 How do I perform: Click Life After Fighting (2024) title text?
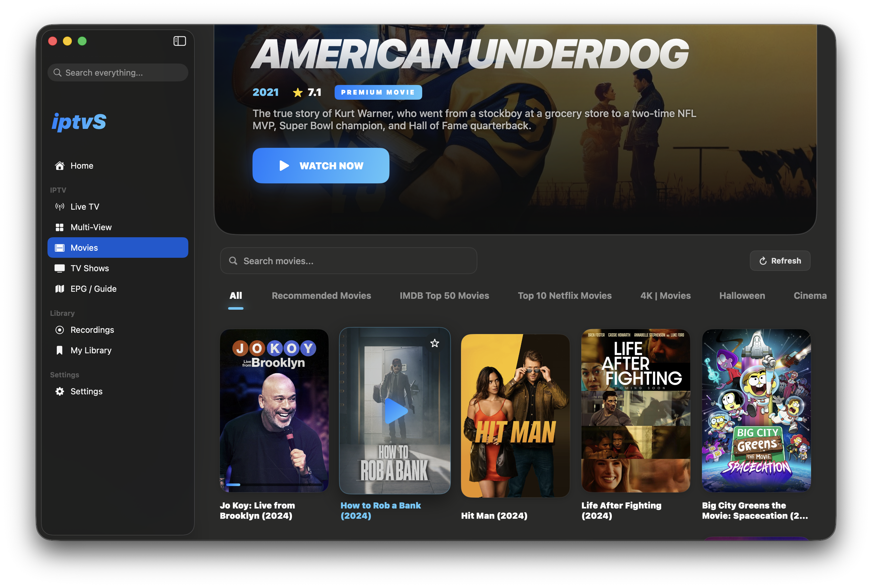pyautogui.click(x=621, y=510)
